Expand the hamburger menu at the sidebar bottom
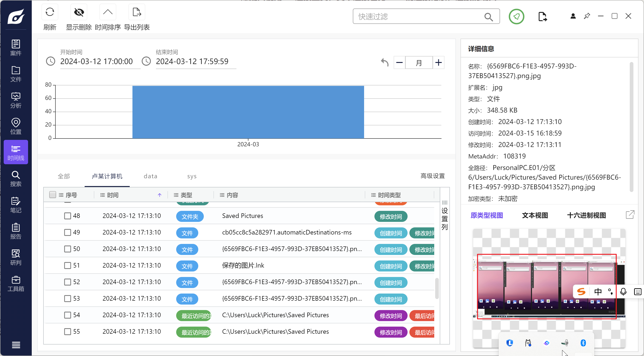644x356 pixels. [x=16, y=345]
